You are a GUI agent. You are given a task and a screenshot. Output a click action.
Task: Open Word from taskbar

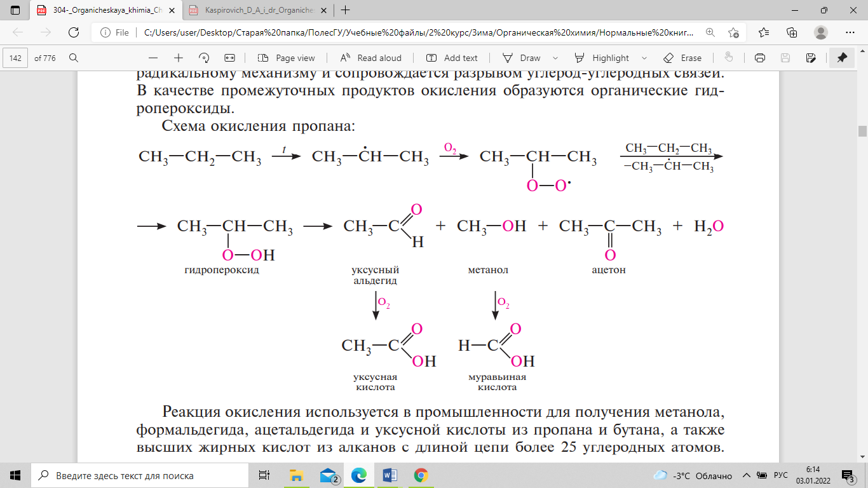click(x=390, y=475)
